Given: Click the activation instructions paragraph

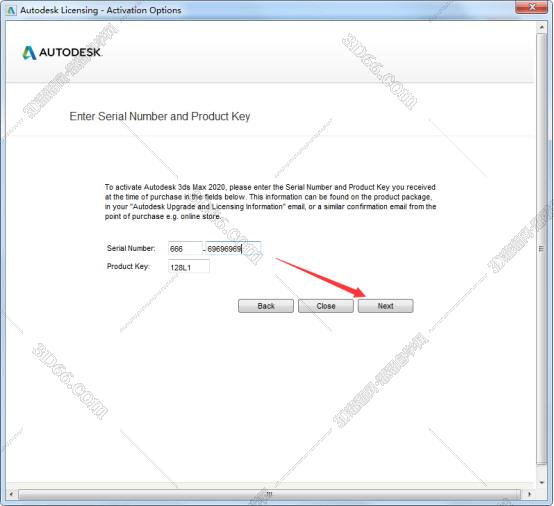Looking at the screenshot, I should [x=270, y=202].
